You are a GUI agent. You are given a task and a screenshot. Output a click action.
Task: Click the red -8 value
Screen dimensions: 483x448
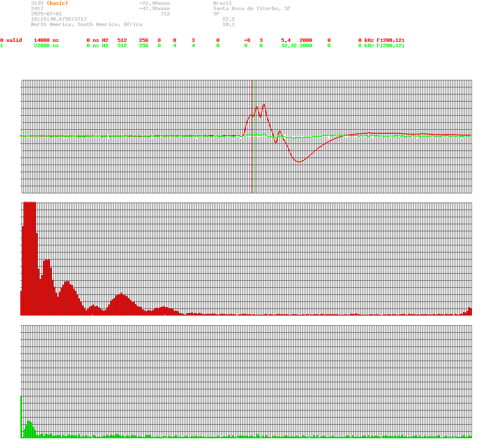[x=247, y=41]
